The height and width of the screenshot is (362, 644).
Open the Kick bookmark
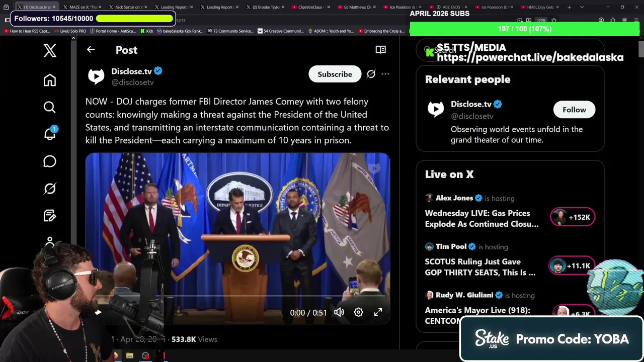[146, 31]
